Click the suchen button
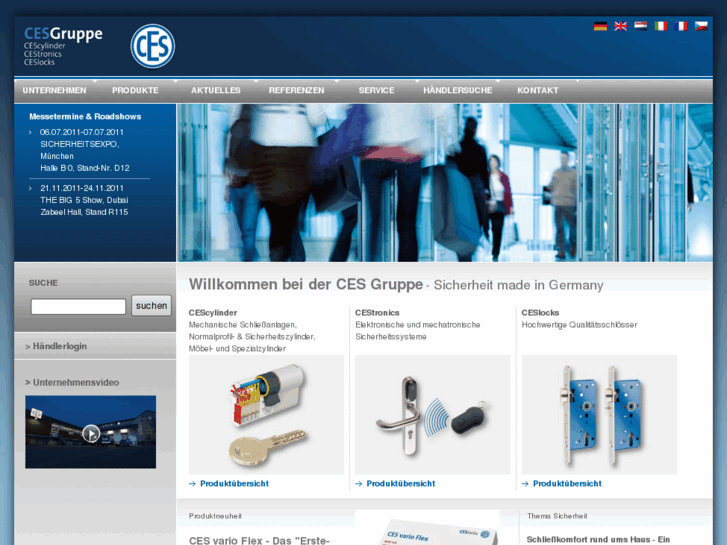This screenshot has height=545, width=727. point(152,306)
